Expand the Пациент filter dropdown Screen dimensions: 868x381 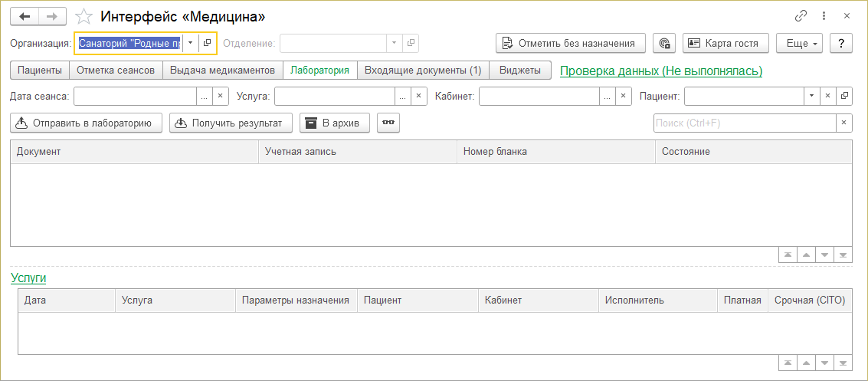(x=811, y=96)
